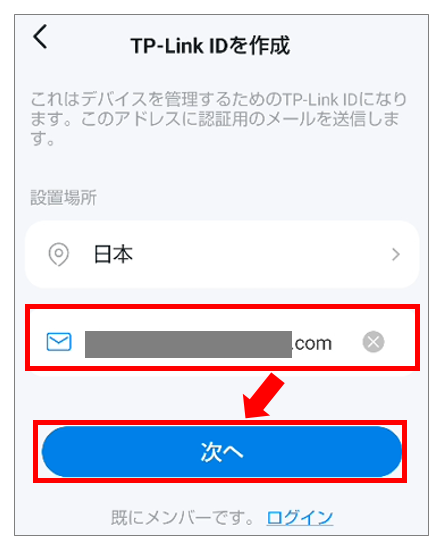The image size is (436, 542).
Task: Click blank area beside 日本 in location row
Action: tap(259, 254)
